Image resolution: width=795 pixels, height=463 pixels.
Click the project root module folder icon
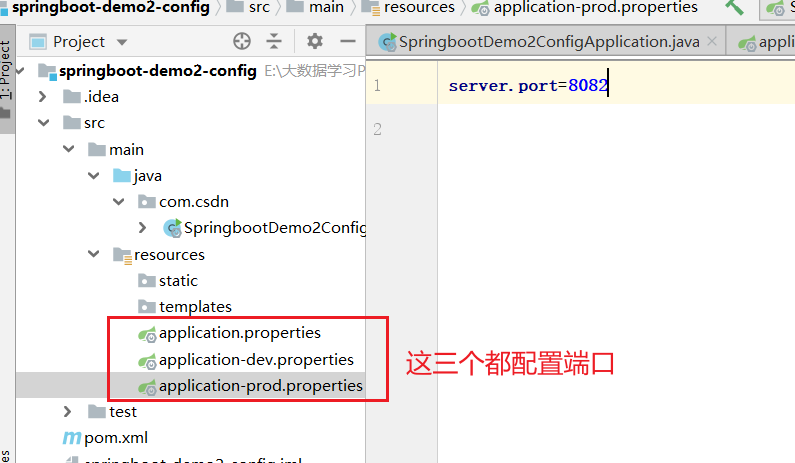(47, 71)
